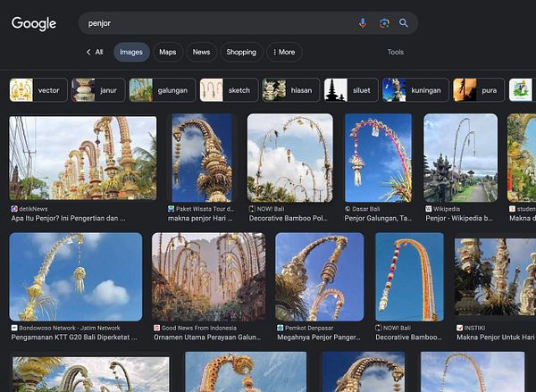Image resolution: width=536 pixels, height=392 pixels.
Task: Filter images by pura chip
Action: coord(479,90)
